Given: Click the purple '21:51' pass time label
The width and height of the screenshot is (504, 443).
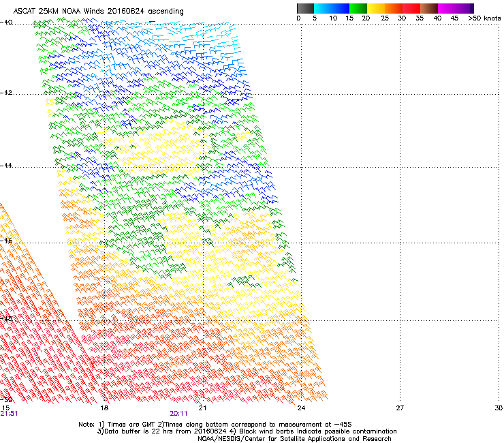Looking at the screenshot, I should point(9,414).
